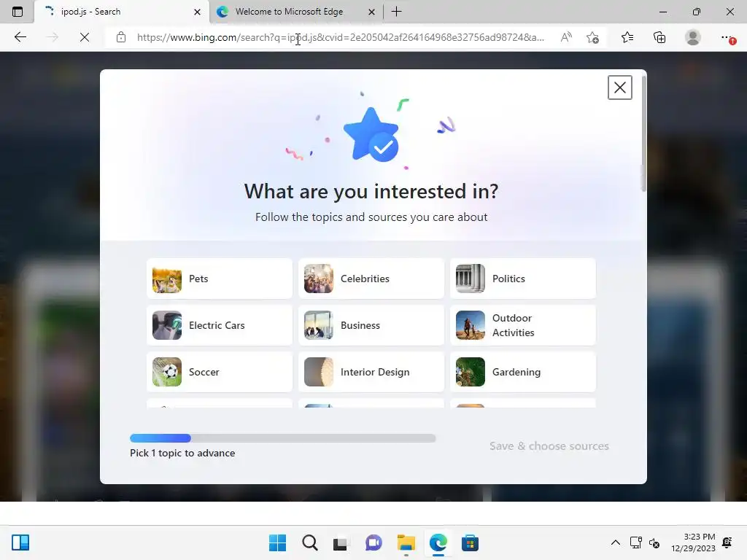Switch to Welcome to Microsoft Edge tab
The width and height of the screenshot is (747, 560).
296,12
